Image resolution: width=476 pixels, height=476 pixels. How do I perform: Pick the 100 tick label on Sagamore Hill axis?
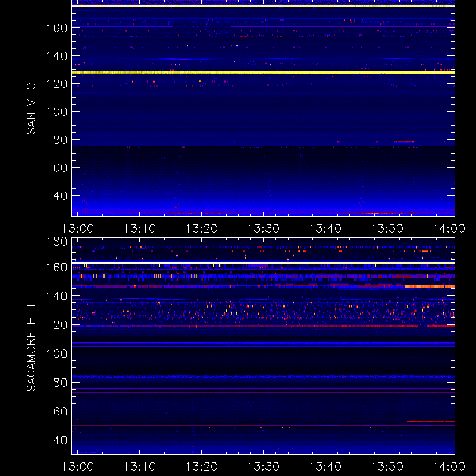(x=57, y=353)
